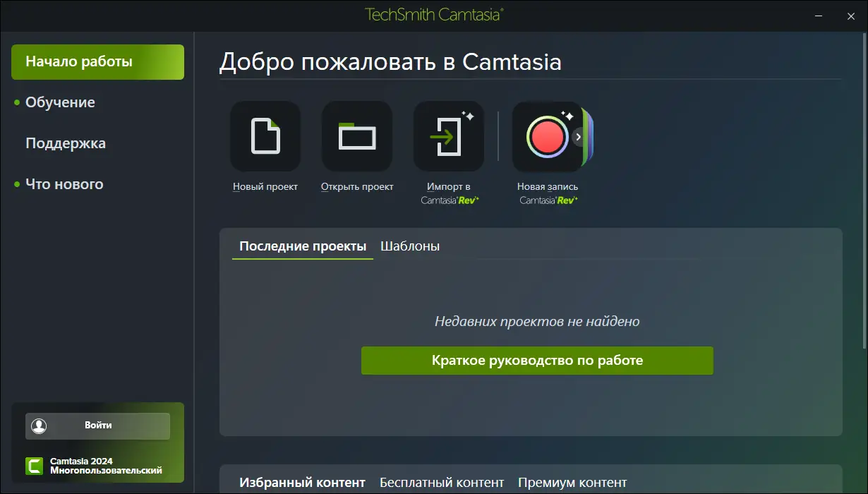This screenshot has width=868, height=494.
Task: Open the Поддержка section
Action: click(x=66, y=143)
